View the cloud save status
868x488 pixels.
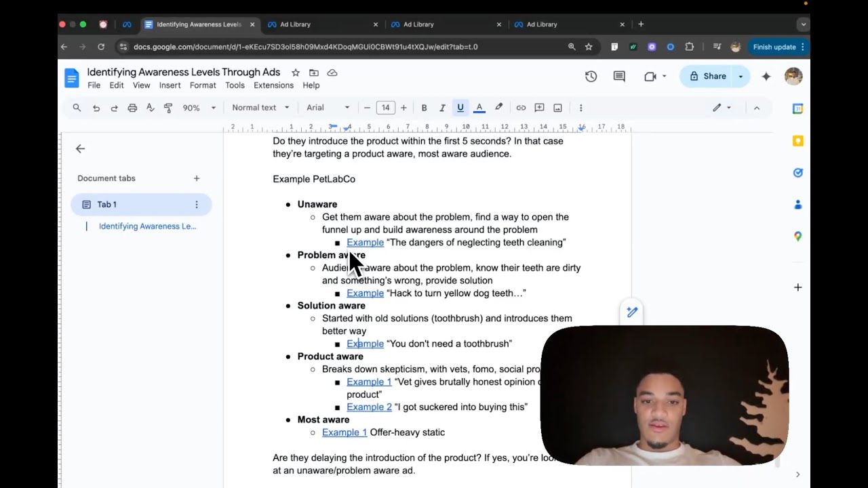point(332,73)
